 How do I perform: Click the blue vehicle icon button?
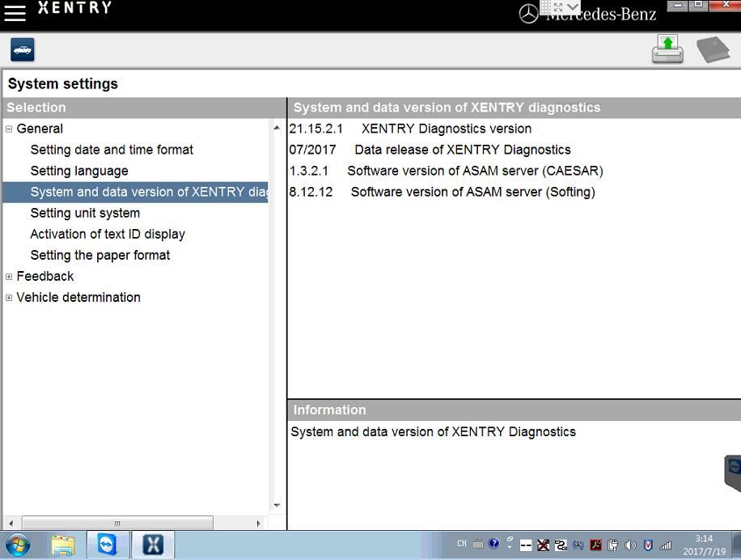(22, 49)
